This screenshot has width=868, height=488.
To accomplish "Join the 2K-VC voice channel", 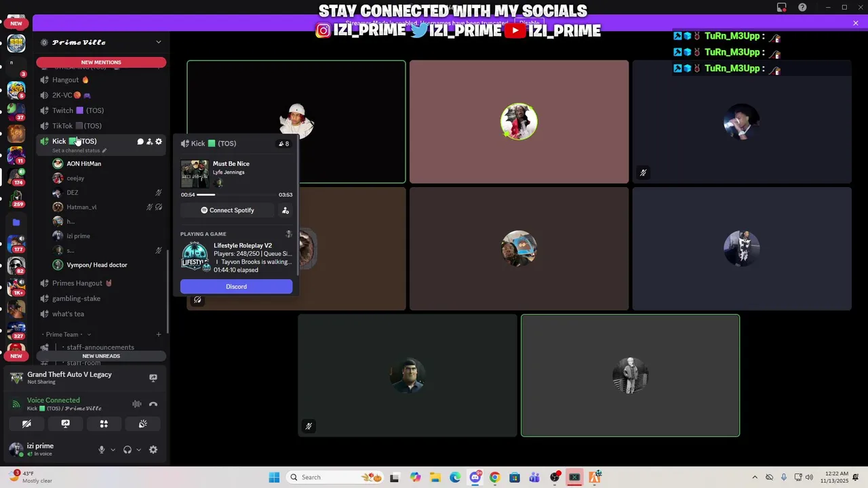I will tap(100, 95).
